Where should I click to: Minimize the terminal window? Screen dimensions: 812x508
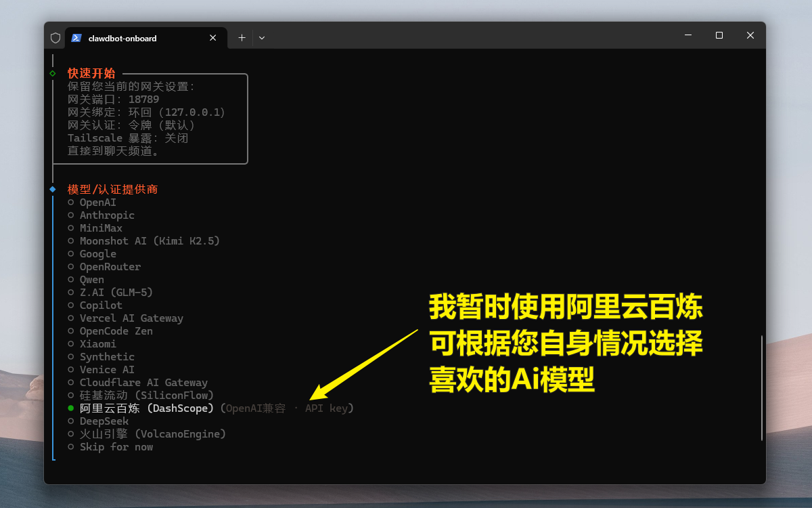point(688,35)
